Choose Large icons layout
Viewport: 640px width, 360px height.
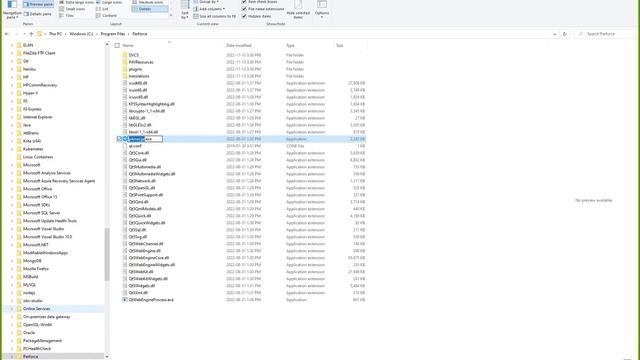pos(109,2)
